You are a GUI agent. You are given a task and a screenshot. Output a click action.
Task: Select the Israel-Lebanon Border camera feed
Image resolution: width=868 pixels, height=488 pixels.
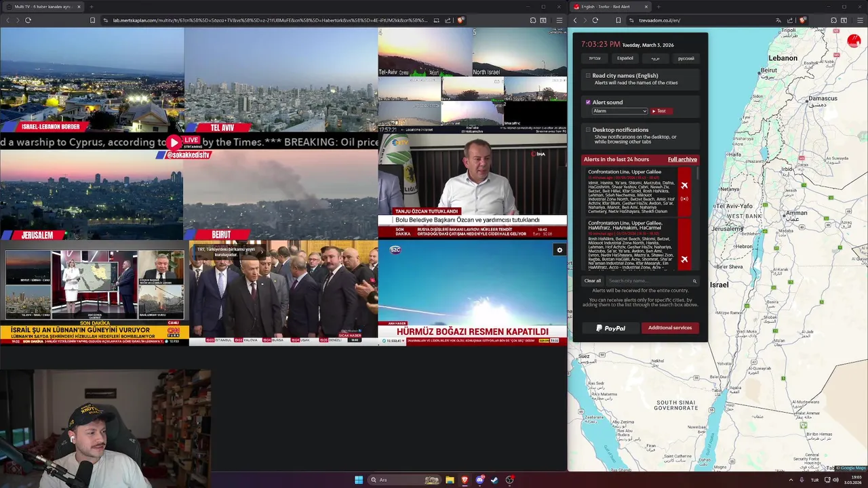92,80
